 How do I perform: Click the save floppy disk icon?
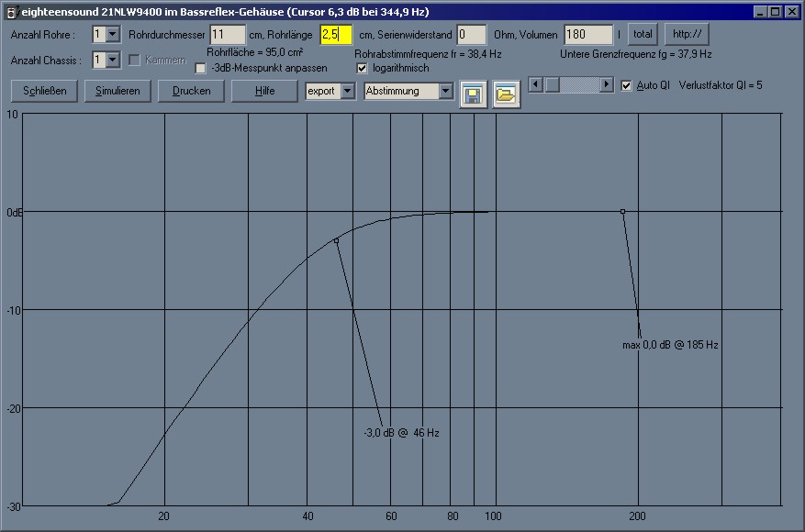click(474, 94)
